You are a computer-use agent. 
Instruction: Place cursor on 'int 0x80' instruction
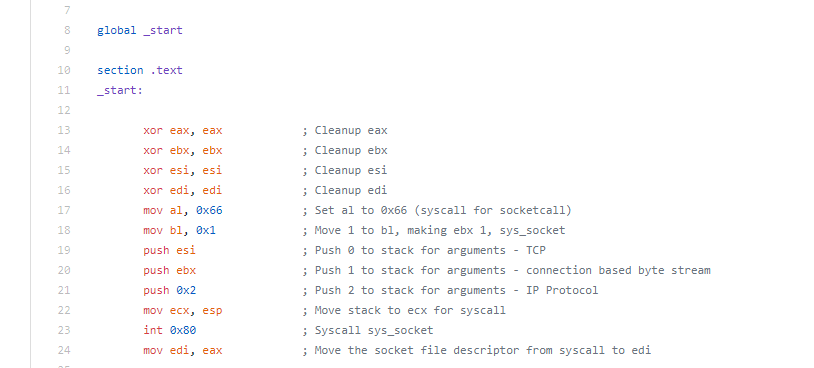169,330
